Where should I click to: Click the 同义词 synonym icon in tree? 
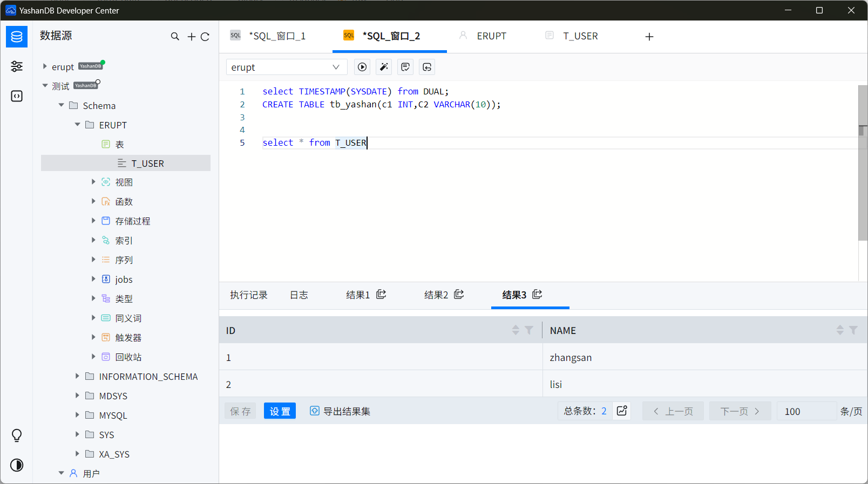[x=106, y=318]
